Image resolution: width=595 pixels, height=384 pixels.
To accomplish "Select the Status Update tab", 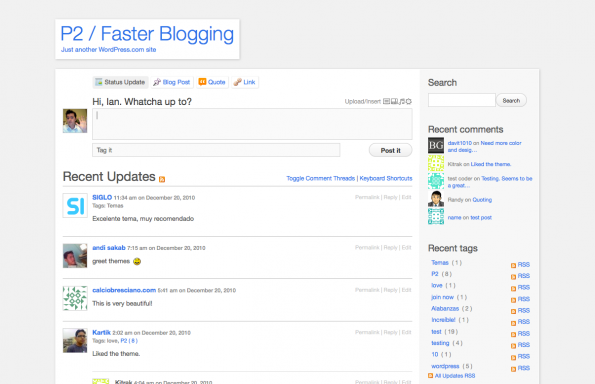I will click(x=120, y=82).
